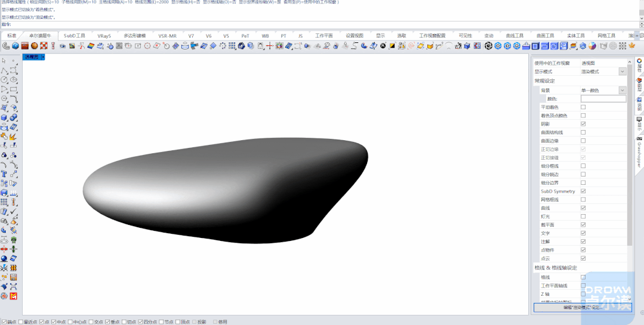
Task: Click the black swirl icon in top toolbar
Action: pyautogui.click(x=488, y=46)
